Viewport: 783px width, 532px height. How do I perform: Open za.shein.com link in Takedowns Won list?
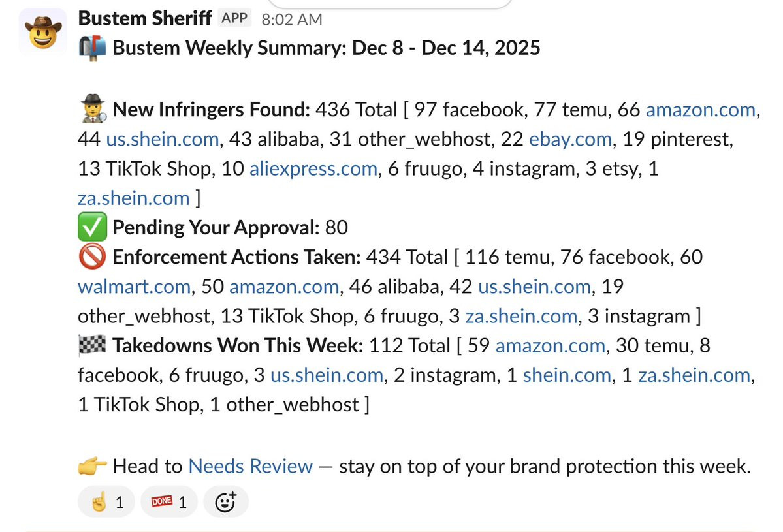[694, 375]
